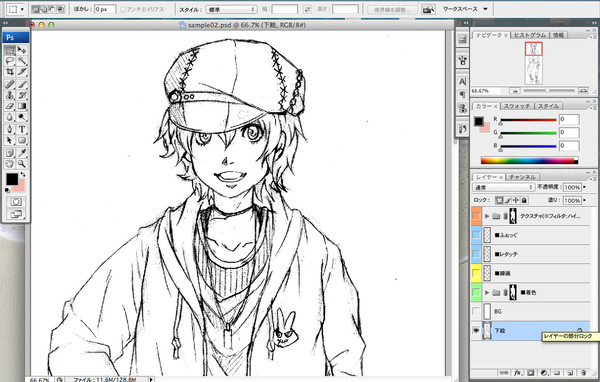Show the ■線画 layer
Screen dimensions: 600x382
pyautogui.click(x=476, y=273)
